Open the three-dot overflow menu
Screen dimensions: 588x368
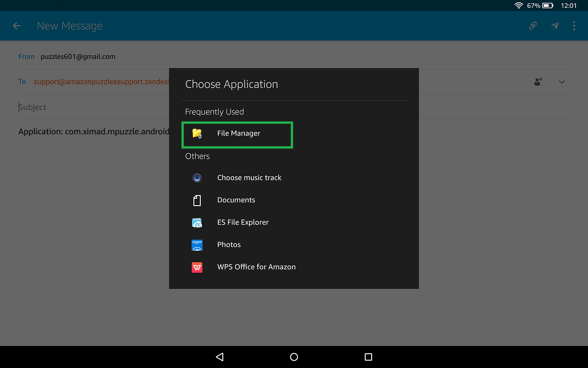574,26
